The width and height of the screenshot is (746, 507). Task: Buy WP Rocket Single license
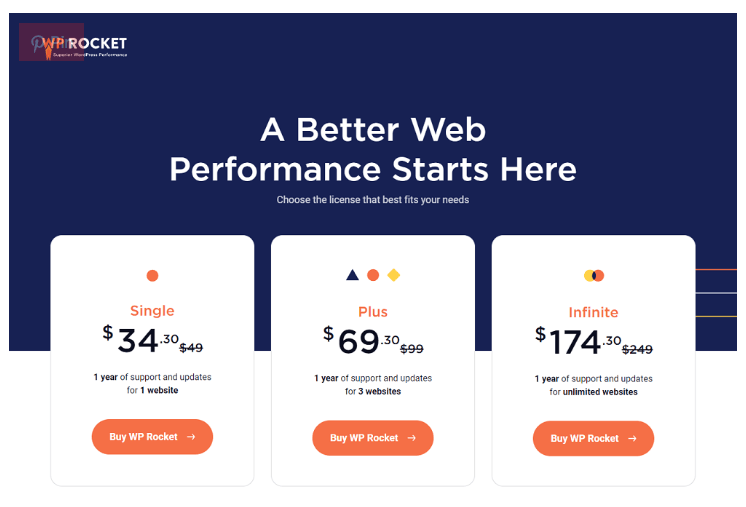152,437
